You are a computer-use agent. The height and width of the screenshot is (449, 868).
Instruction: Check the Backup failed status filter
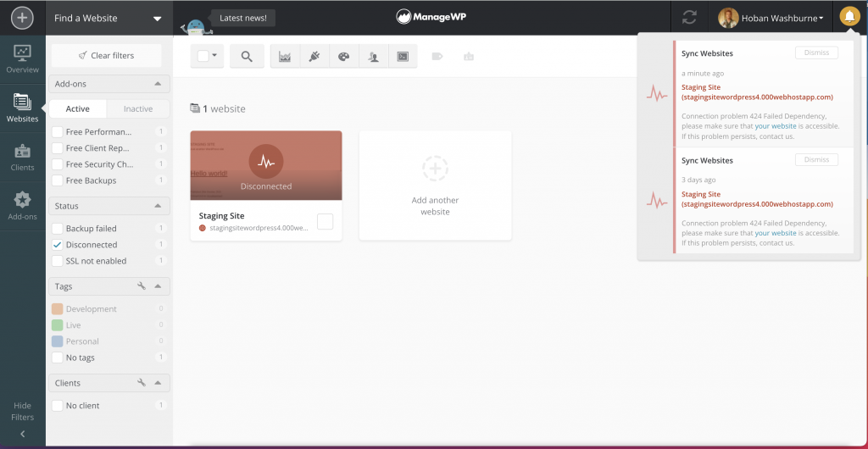[57, 229]
